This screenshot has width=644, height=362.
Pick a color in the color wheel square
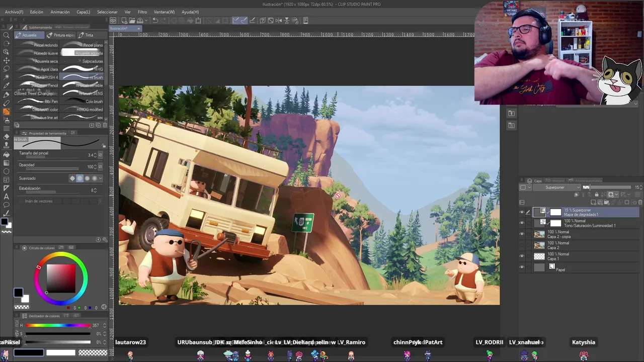[x=61, y=278]
